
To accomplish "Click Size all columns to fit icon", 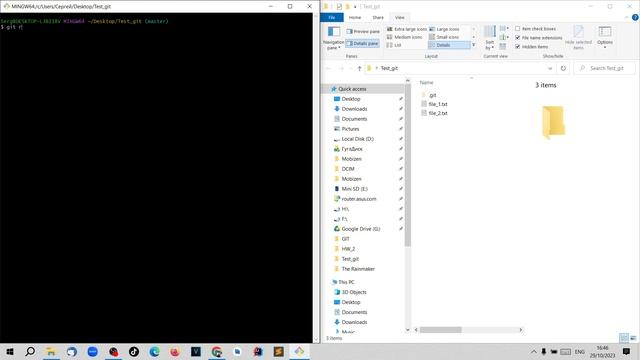I will (503, 47).
